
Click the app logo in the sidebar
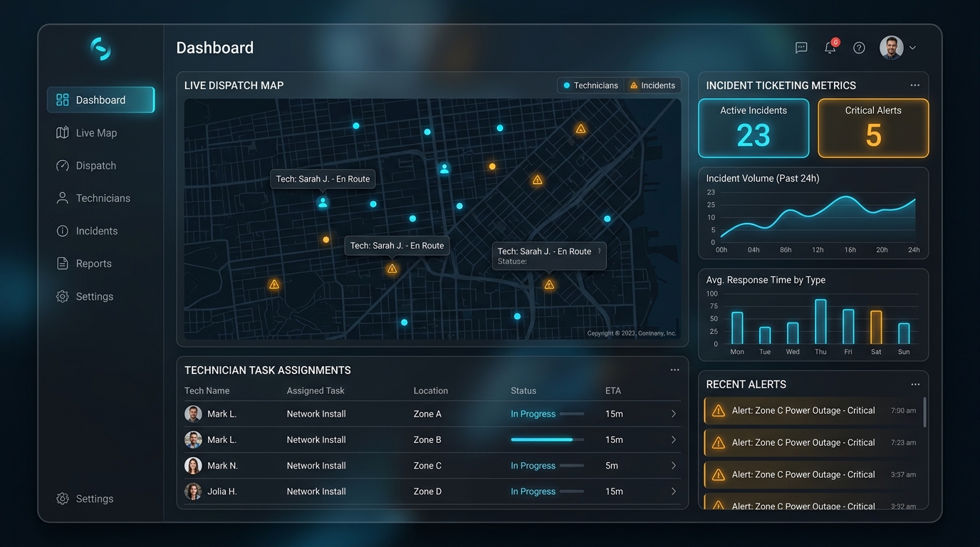coord(100,48)
